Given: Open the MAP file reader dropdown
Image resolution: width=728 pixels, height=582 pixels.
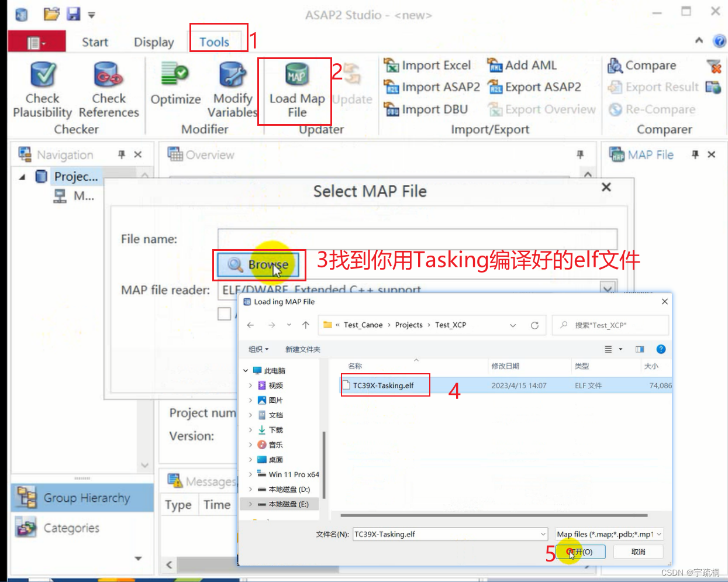Looking at the screenshot, I should point(608,289).
